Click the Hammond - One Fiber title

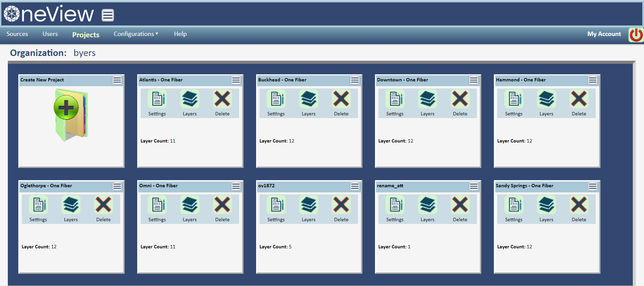pos(521,80)
